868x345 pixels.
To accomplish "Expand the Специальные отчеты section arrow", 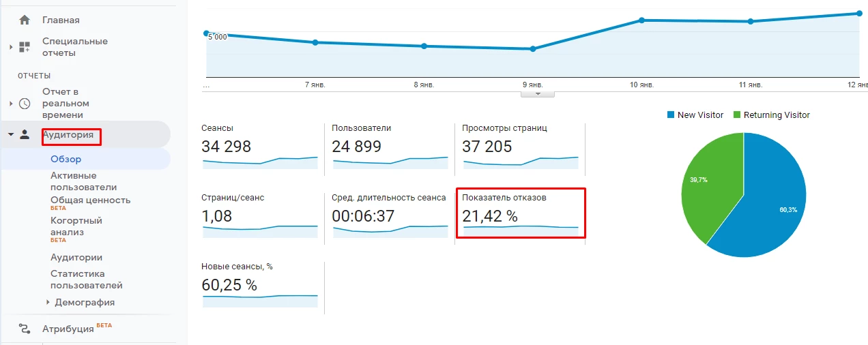I will coord(11,47).
